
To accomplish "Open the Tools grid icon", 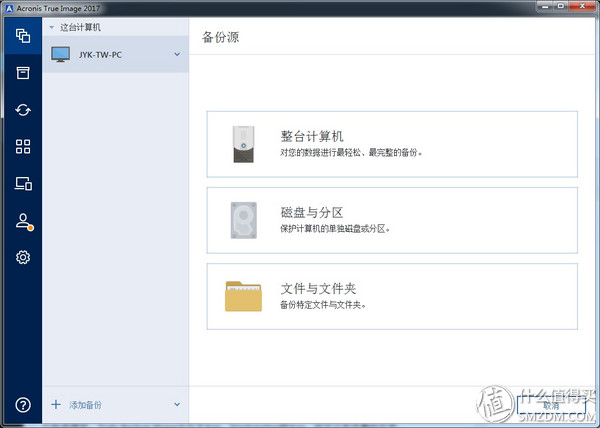I will [x=23, y=146].
